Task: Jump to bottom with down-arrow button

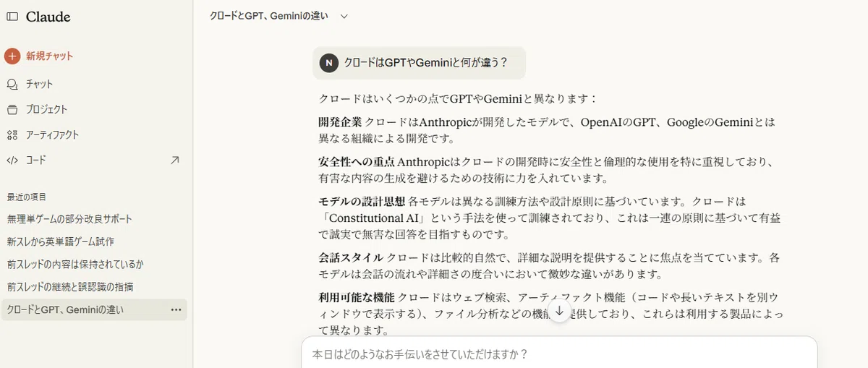Action: point(559,311)
